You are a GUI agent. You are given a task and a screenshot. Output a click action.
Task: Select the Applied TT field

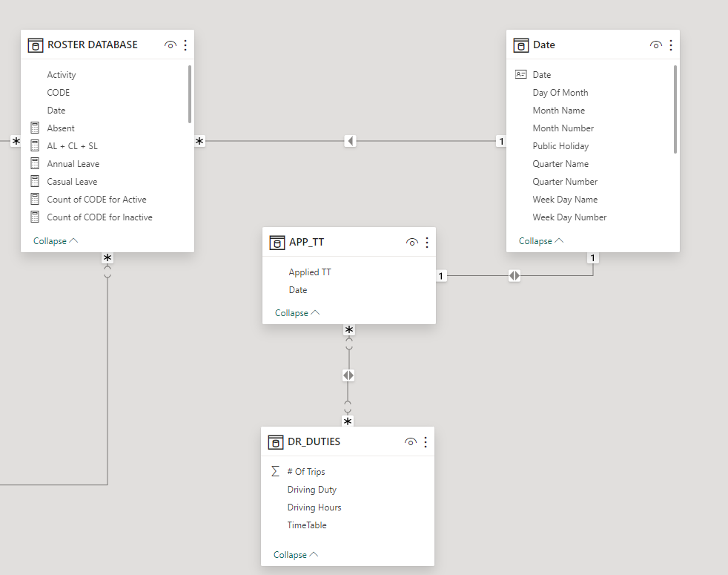click(x=310, y=272)
